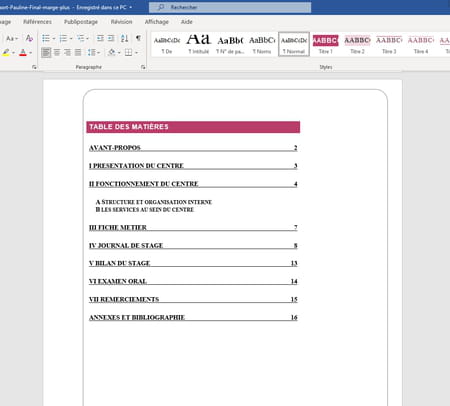Open the Références ribbon tab
450x406 pixels.
tap(37, 22)
